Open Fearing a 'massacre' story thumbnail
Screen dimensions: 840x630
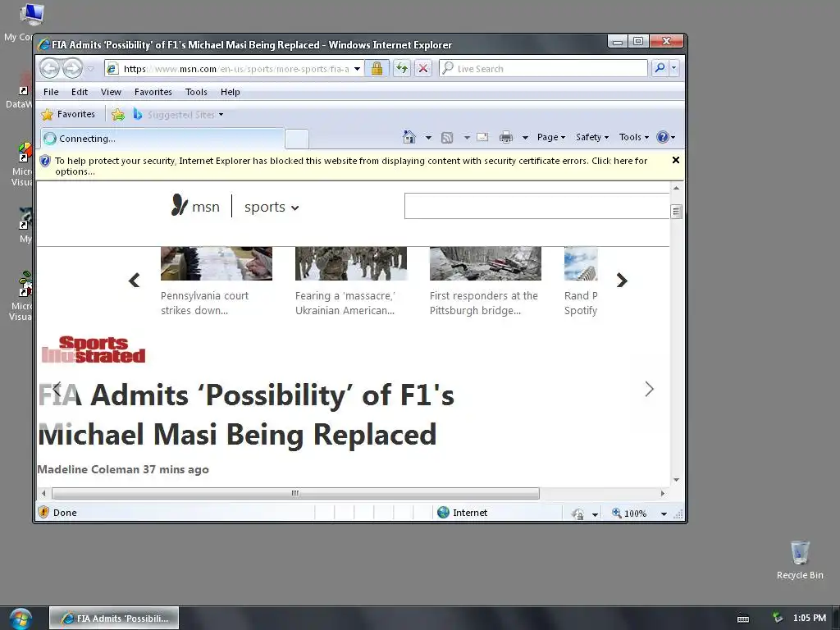click(351, 263)
